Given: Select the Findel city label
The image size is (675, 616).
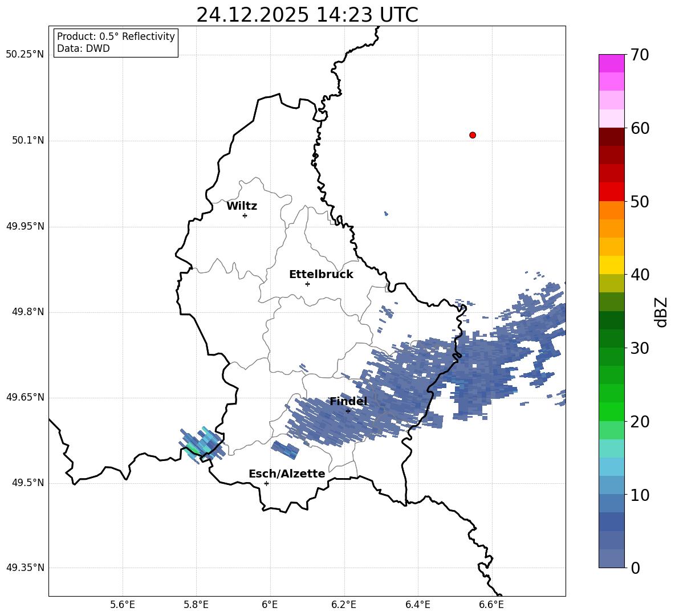Looking at the screenshot, I should [348, 401].
